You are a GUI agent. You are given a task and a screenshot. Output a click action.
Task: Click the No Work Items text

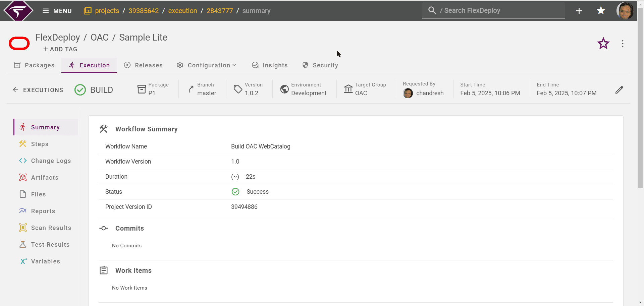[x=129, y=288]
